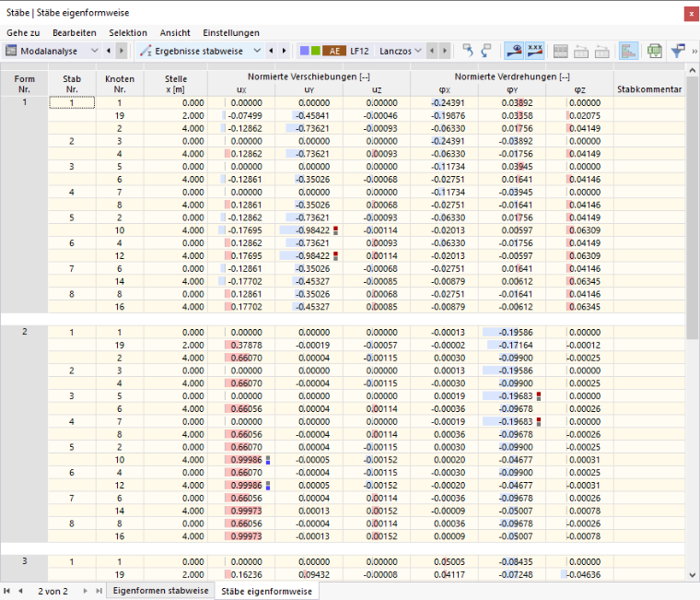700x600 pixels.
Task: Click the go to first page button
Action: tap(6, 591)
